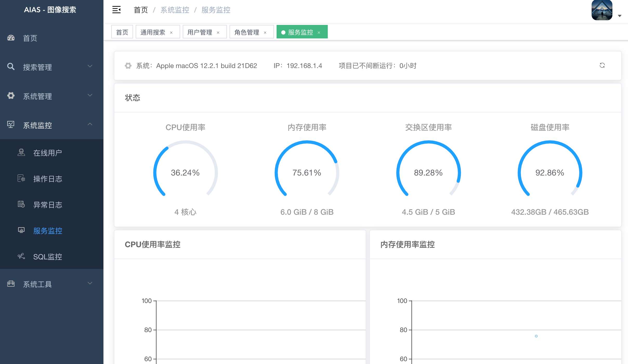Click the toolbox icon beside 系统工具
628x364 pixels.
[11, 284]
